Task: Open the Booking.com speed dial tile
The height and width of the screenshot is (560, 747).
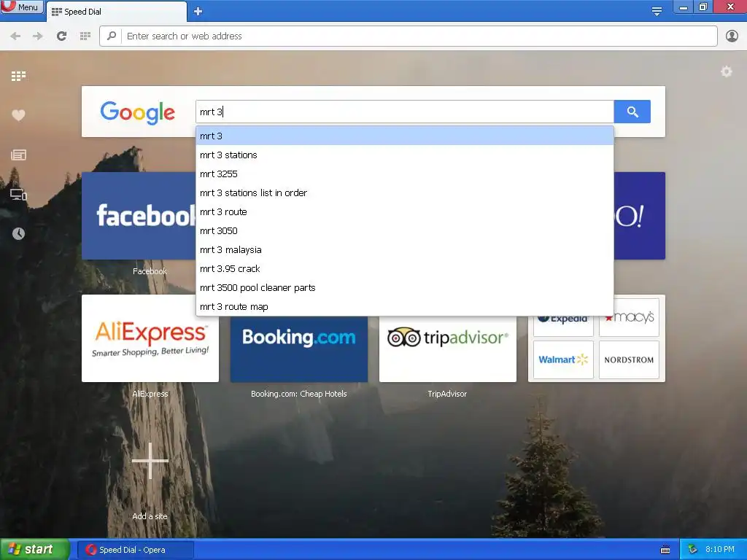Action: (x=298, y=349)
